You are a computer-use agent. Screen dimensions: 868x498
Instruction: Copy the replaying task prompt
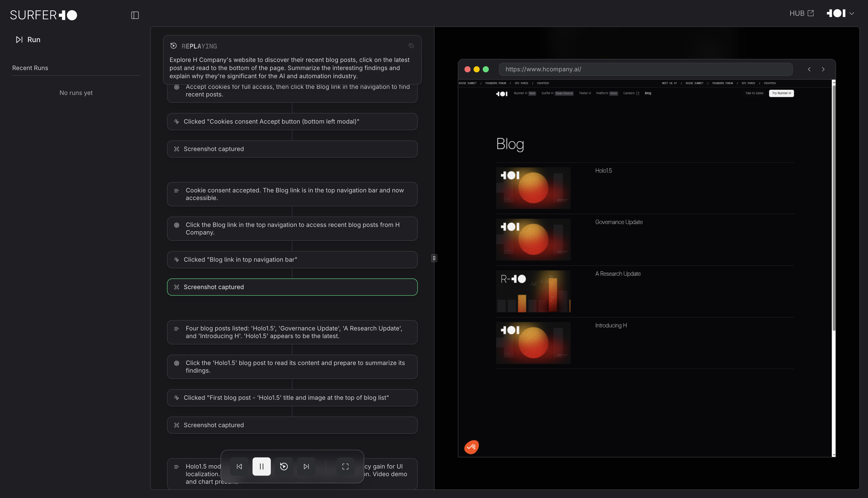[411, 46]
